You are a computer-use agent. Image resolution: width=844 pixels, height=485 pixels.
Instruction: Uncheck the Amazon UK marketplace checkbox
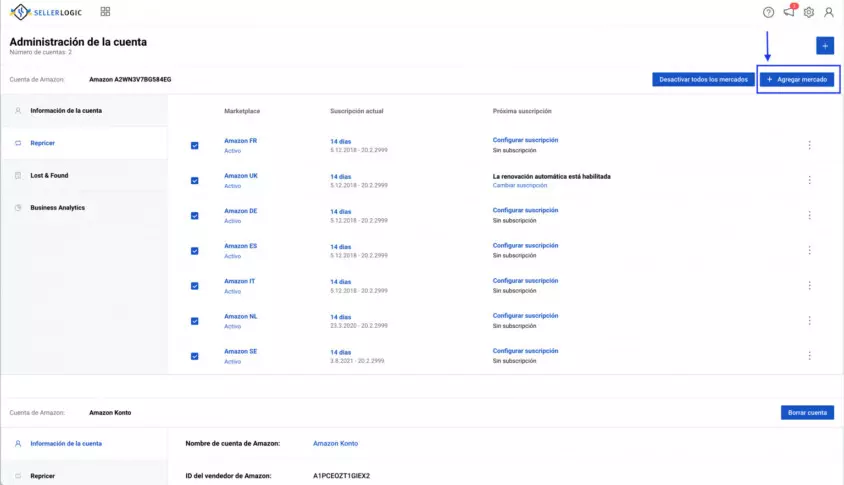194,180
